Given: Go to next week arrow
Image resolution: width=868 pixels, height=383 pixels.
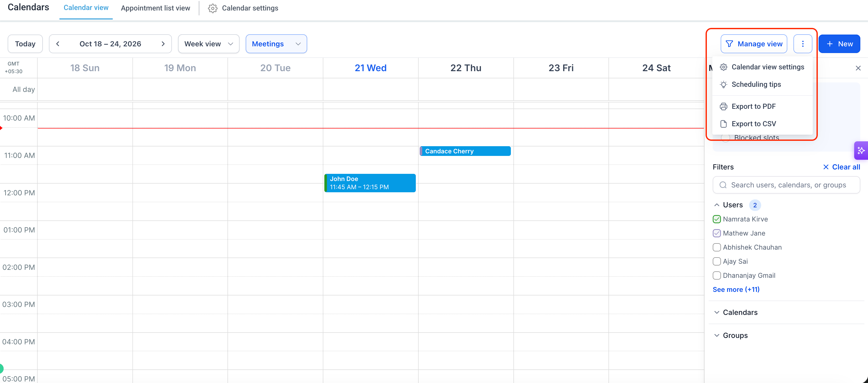Looking at the screenshot, I should pos(163,44).
